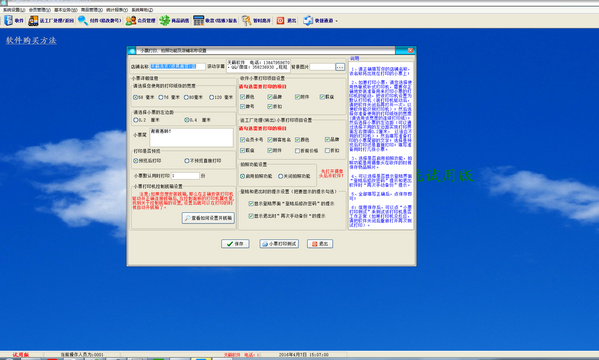Toggle 附件 checkbox in 收件小票 group

point(297,97)
